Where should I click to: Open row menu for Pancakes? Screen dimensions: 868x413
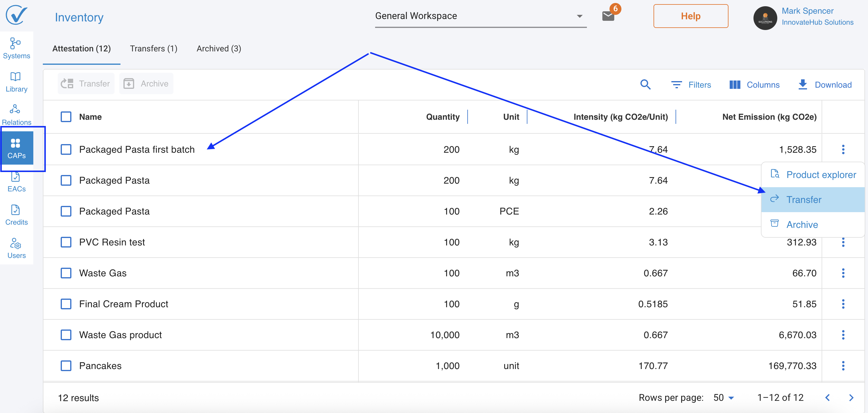(843, 365)
